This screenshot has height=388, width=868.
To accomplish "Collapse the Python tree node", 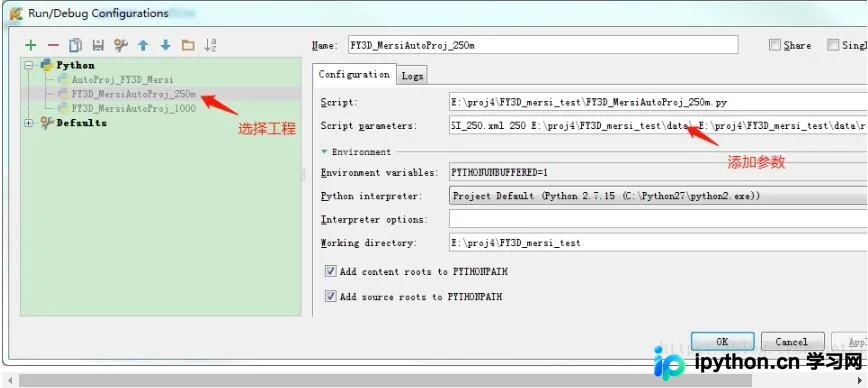I will [29, 65].
